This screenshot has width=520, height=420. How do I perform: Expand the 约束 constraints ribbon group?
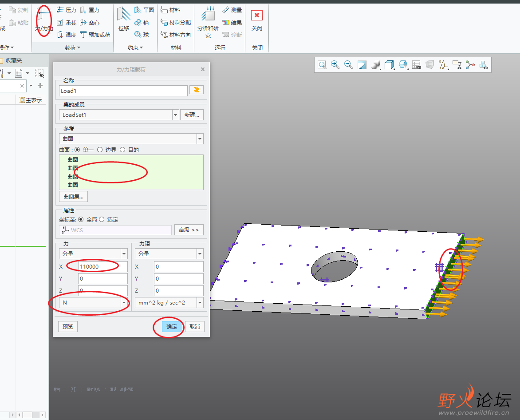point(135,48)
